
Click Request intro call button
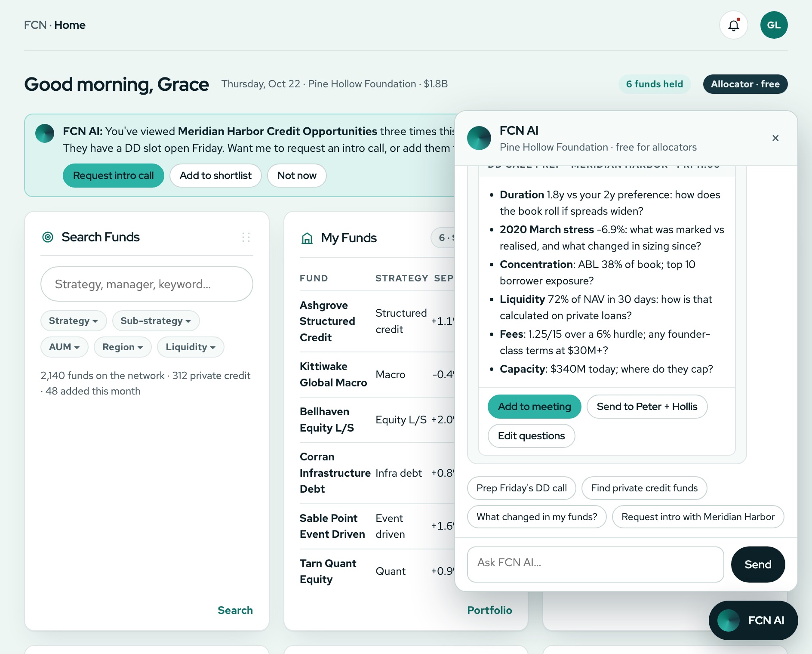click(x=114, y=176)
